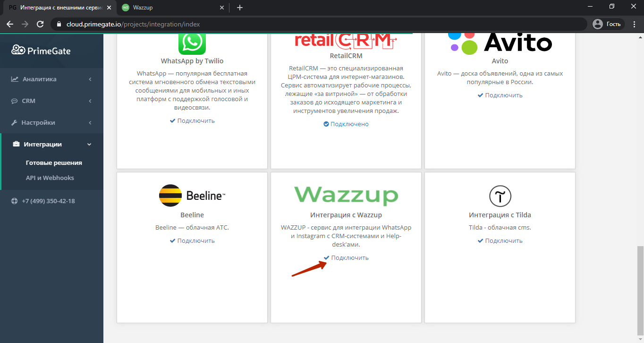Click the Tilda - облачная cms description
Viewport: 644px width, 343px height.
pos(500,227)
